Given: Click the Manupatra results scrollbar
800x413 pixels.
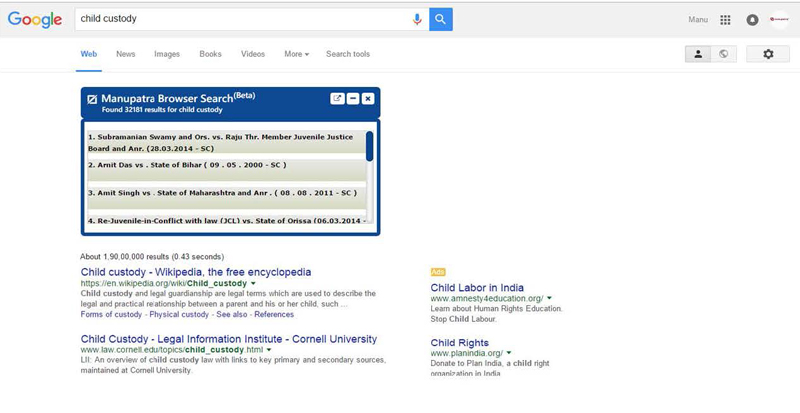Looking at the screenshot, I should (x=369, y=146).
